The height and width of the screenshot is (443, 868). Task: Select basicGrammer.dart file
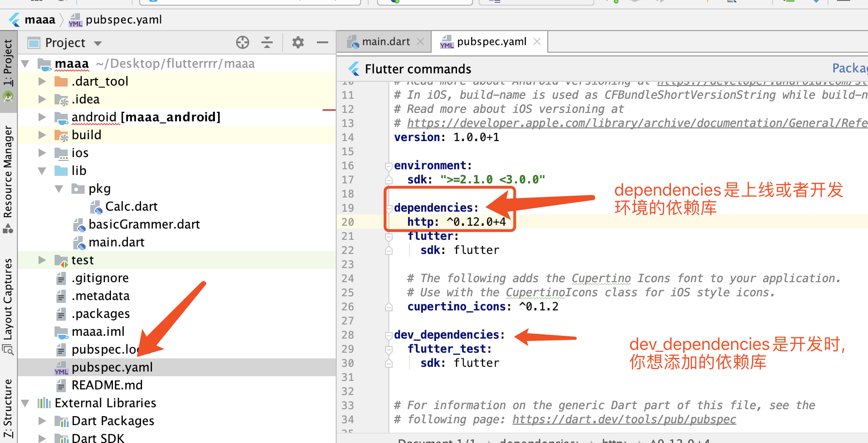coord(144,224)
